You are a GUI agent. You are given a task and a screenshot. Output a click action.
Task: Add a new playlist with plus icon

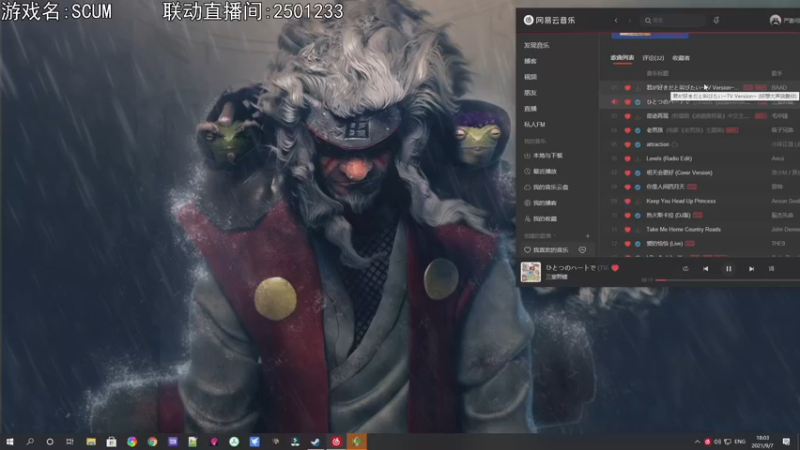click(x=587, y=236)
